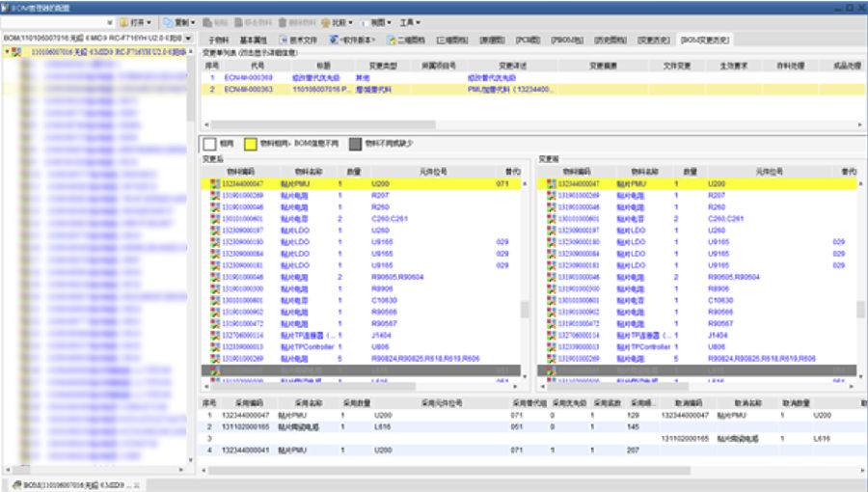This screenshot has width=868, height=492.
Task: Open the 技术文件 tab
Action: 301,40
